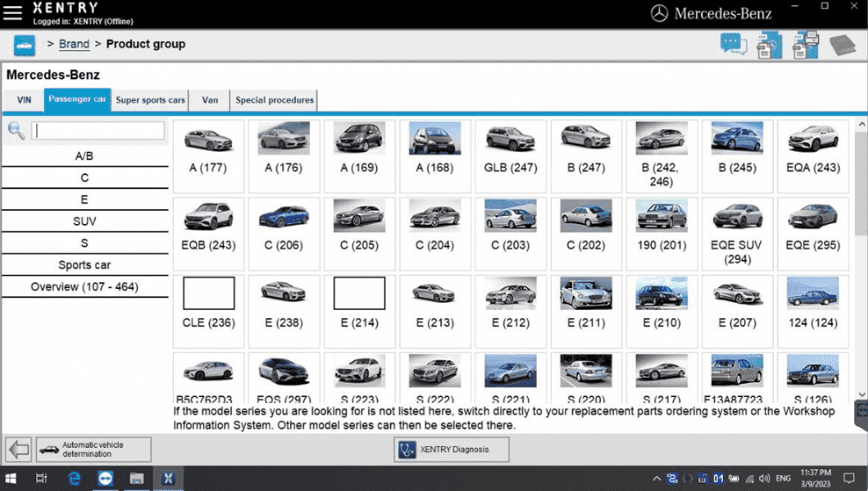Viewport: 868px width, 491px height.
Task: Switch to the VIN tab
Action: click(24, 100)
